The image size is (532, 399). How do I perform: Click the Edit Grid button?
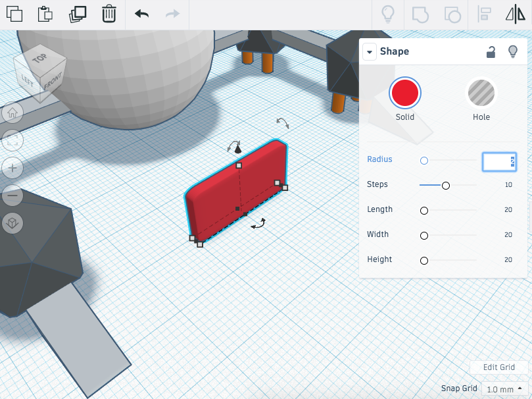[x=498, y=367]
